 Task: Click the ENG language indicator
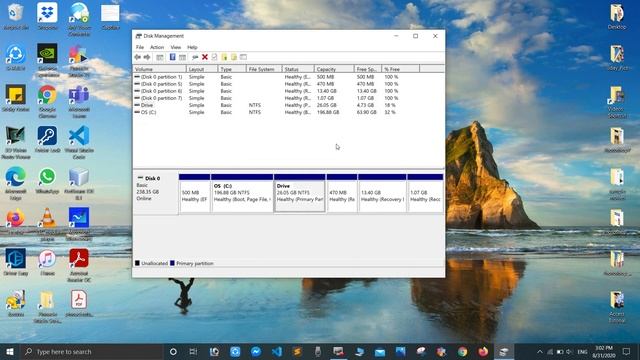[582, 351]
